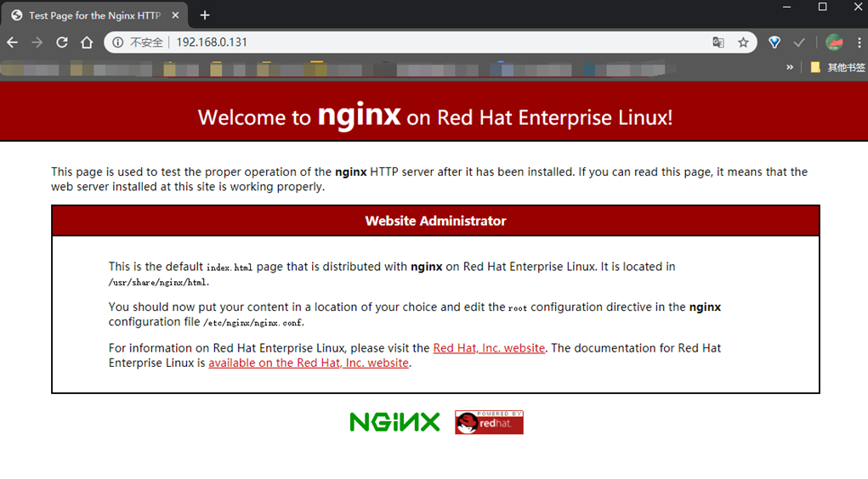Expand the hidden bookmarks chevron
The height and width of the screenshot is (479, 868).
pyautogui.click(x=790, y=67)
